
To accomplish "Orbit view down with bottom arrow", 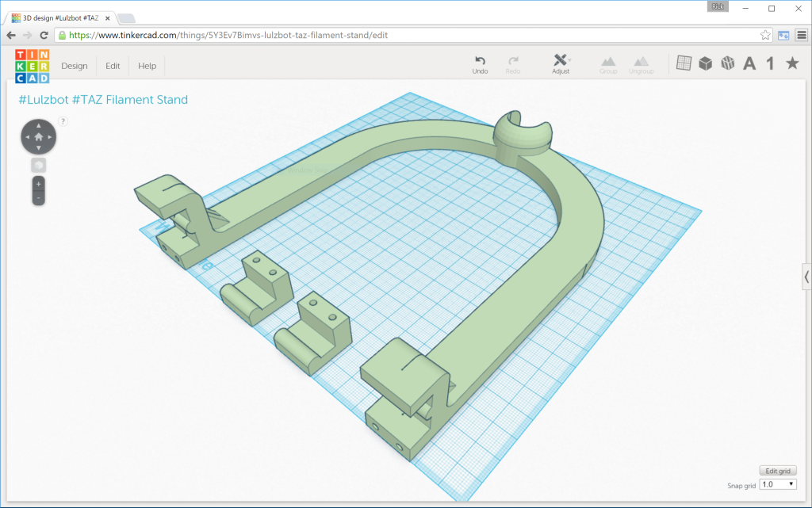I will click(38, 148).
